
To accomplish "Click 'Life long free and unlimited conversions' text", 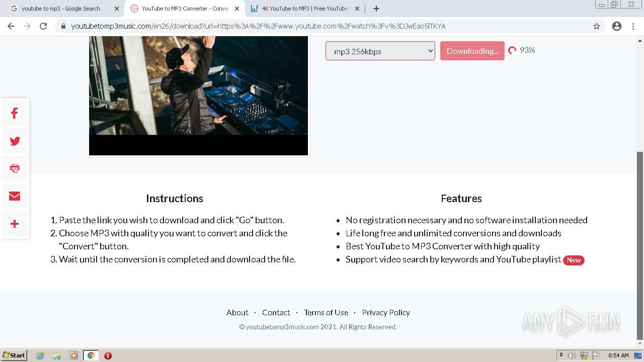I will pos(453,233).
